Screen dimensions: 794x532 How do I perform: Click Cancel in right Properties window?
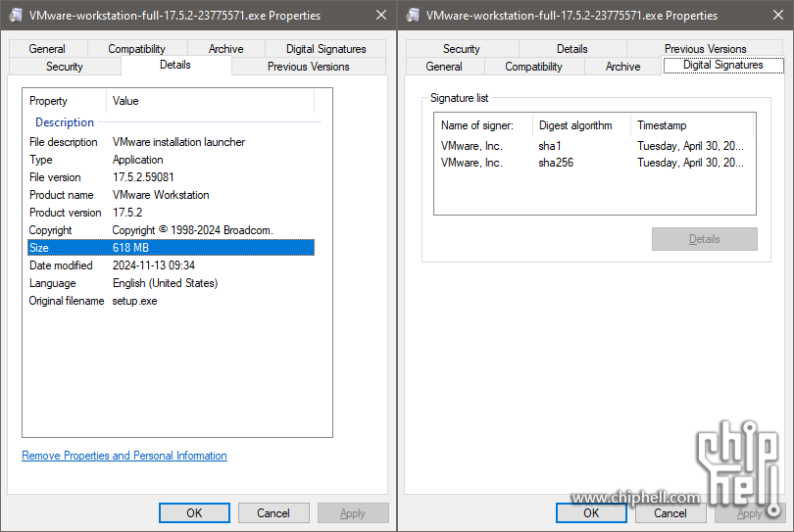click(670, 512)
